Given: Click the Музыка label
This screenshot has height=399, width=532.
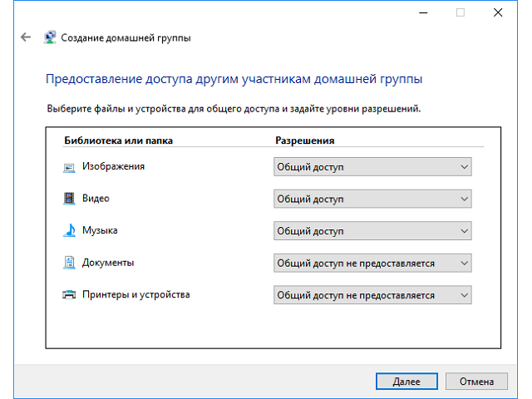Looking at the screenshot, I should pyautogui.click(x=100, y=230).
